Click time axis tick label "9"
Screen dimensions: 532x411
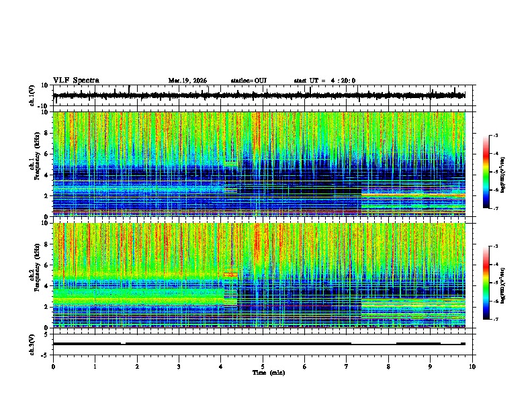(x=430, y=367)
